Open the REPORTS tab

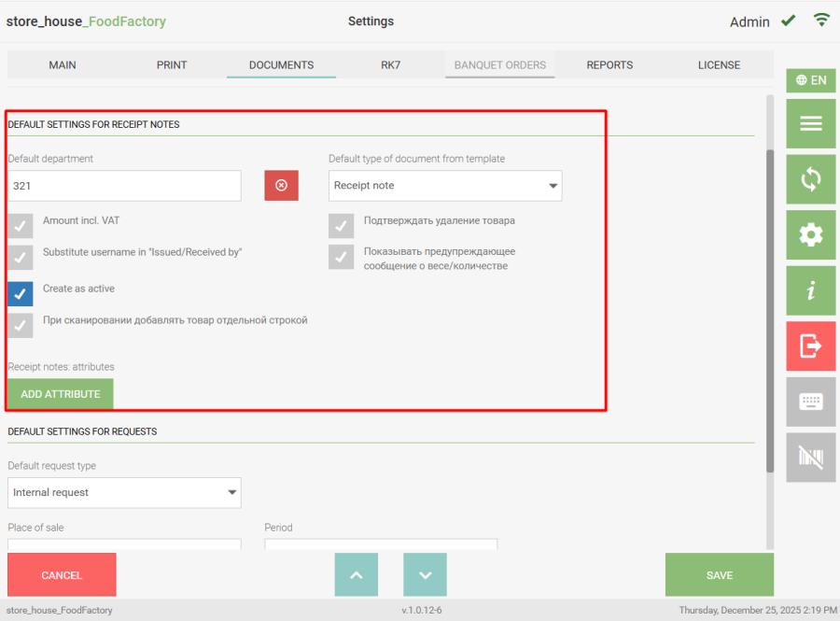point(609,65)
